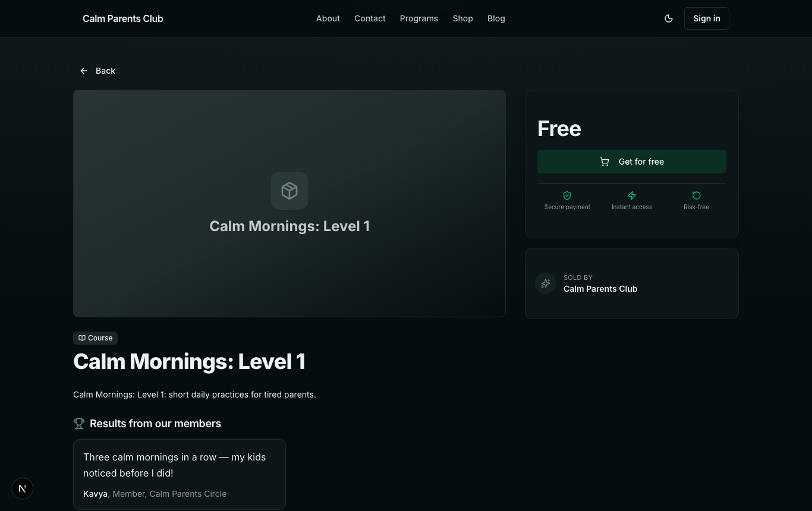Image resolution: width=812 pixels, height=511 pixels.
Task: Navigate to the Shop page
Action: pos(462,18)
